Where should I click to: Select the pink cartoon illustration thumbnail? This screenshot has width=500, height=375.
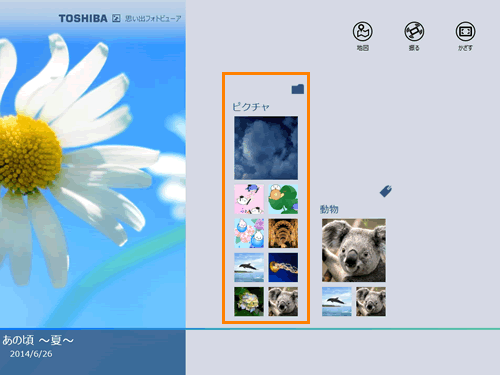click(249, 199)
